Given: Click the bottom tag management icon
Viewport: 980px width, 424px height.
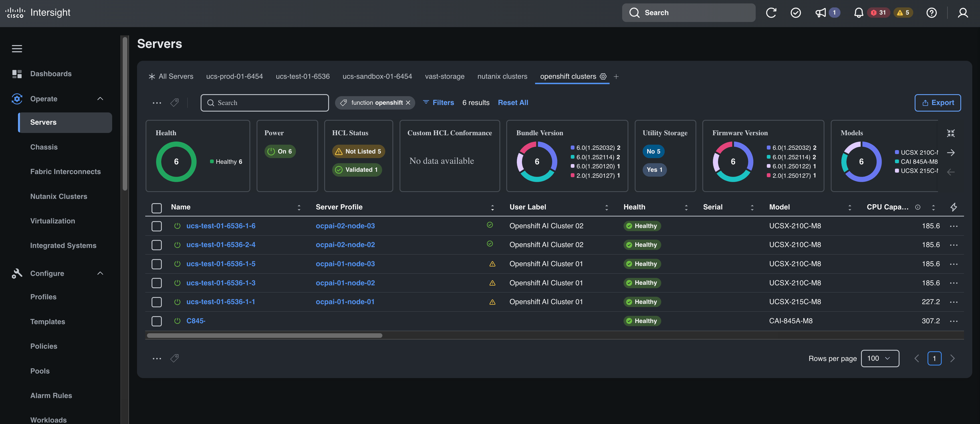Looking at the screenshot, I should [x=175, y=358].
